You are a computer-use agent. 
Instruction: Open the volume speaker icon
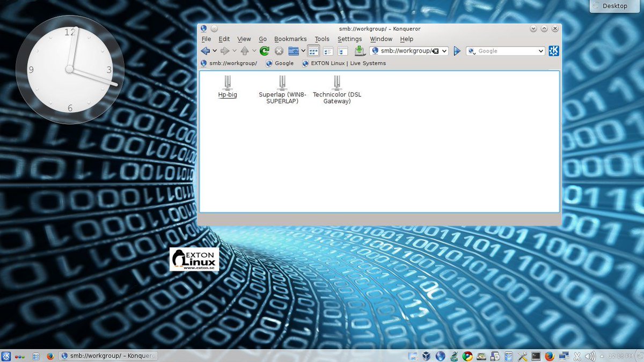[x=591, y=356]
